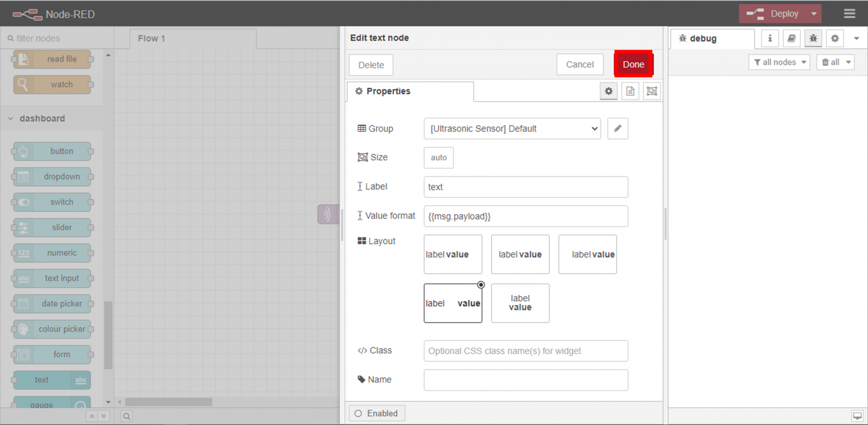
Task: Expand the Deploy options arrow
Action: (814, 13)
